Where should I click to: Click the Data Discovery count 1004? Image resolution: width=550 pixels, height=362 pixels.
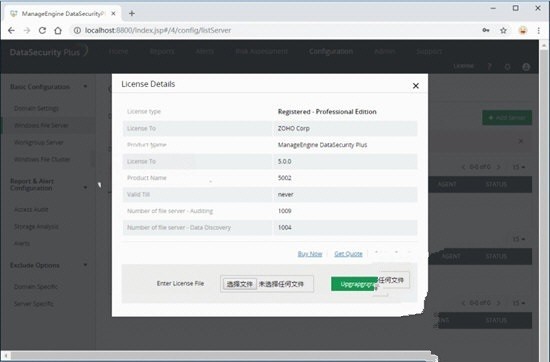284,227
